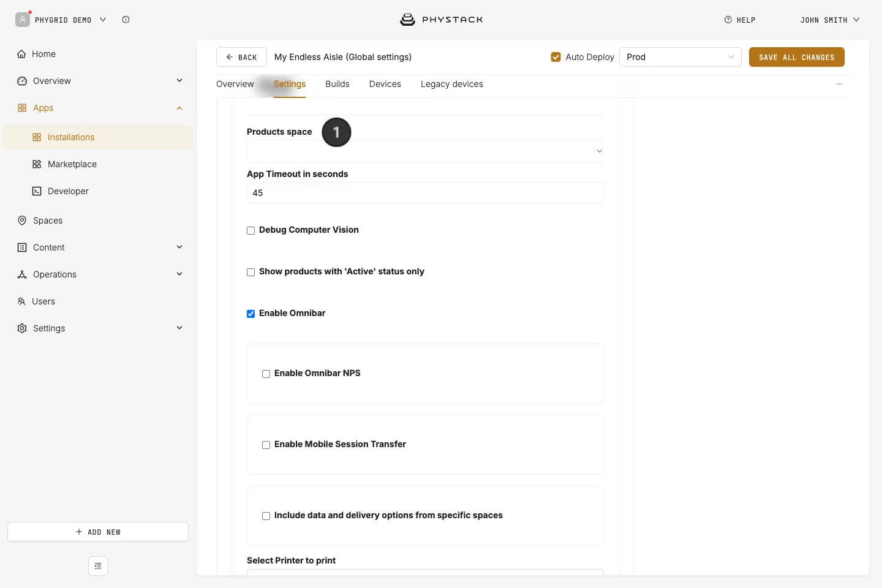This screenshot has height=588, width=882.
Task: Switch to the Builds tab
Action: [x=337, y=84]
